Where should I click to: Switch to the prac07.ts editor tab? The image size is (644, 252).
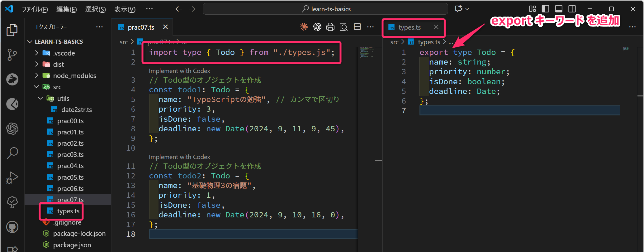coord(141,27)
